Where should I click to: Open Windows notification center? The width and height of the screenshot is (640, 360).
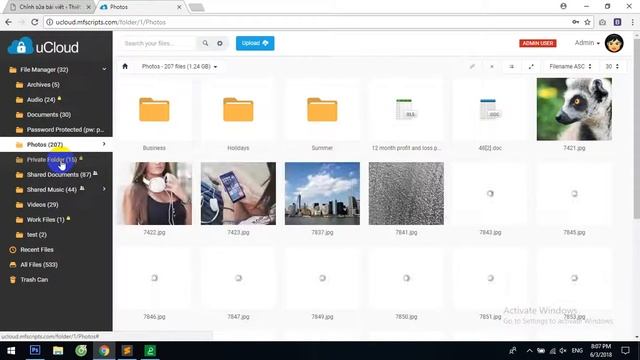pyautogui.click(x=625, y=351)
